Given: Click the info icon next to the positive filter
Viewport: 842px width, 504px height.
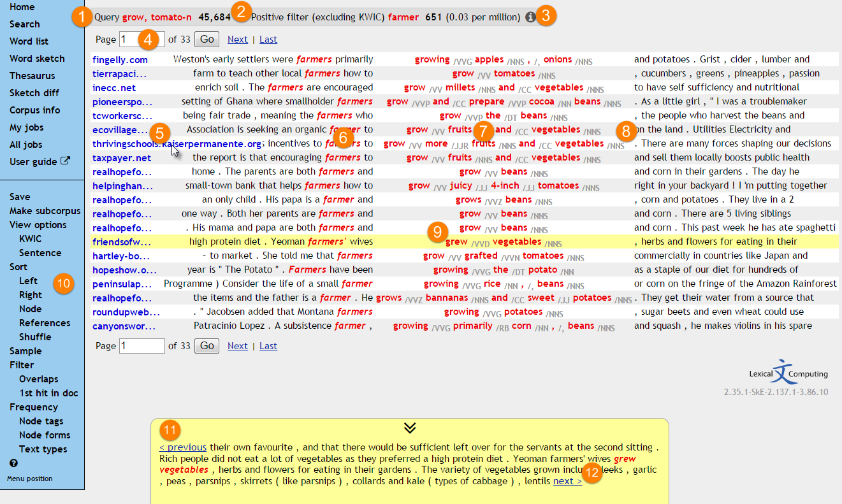Looking at the screenshot, I should coord(531,17).
